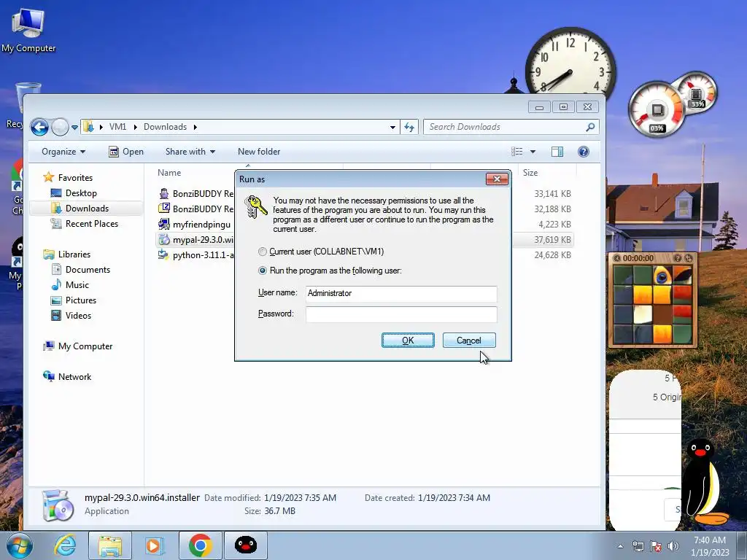Click the Password input field

pyautogui.click(x=401, y=314)
